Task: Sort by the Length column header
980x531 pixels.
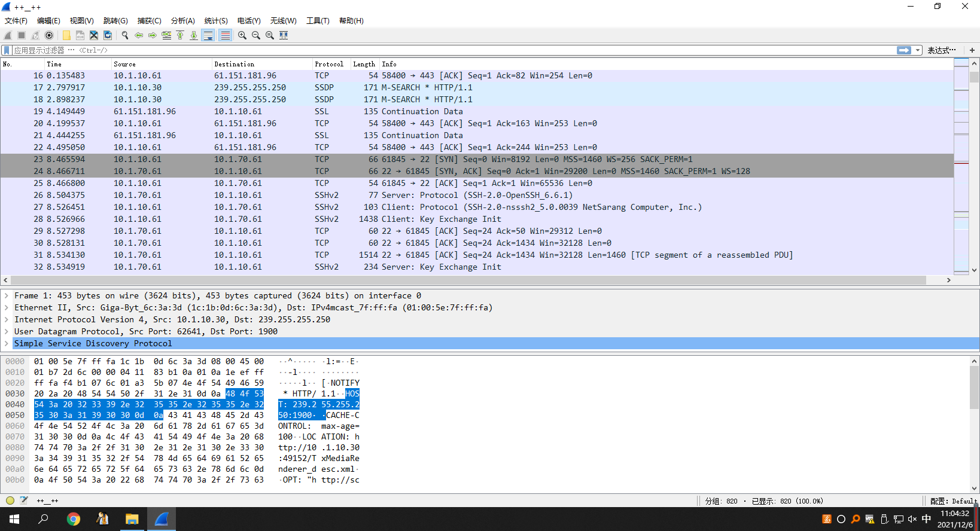Action: click(364, 64)
